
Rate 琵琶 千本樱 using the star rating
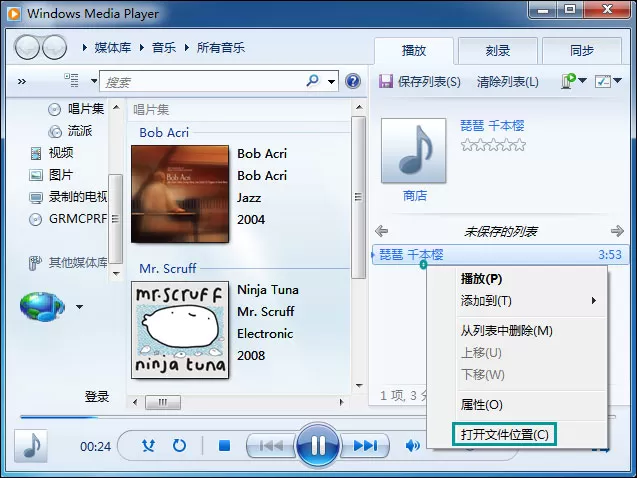[x=493, y=145]
